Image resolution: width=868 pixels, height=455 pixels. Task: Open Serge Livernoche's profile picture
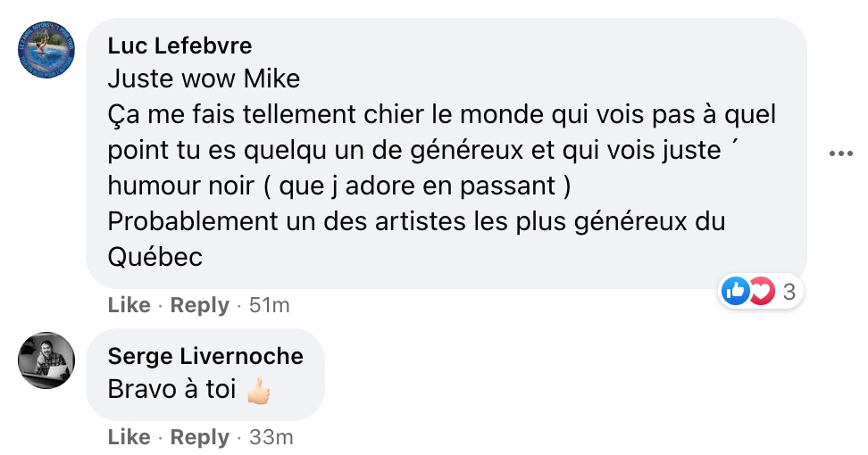[47, 360]
